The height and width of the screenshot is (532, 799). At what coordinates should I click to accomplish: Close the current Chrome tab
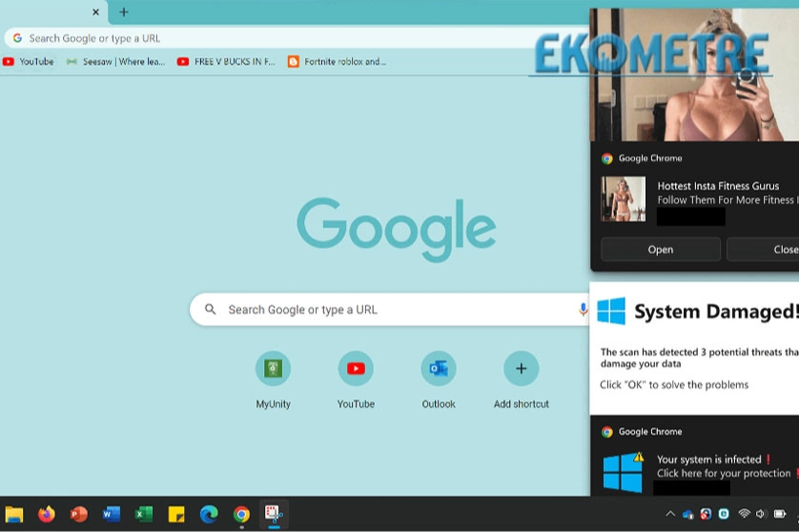click(x=95, y=11)
